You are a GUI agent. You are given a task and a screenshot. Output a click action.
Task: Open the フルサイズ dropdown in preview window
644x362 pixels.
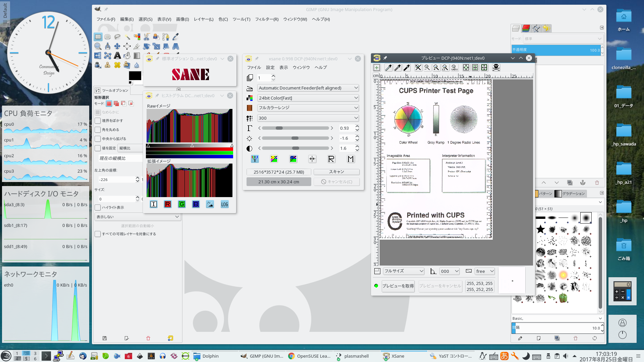pyautogui.click(x=404, y=271)
